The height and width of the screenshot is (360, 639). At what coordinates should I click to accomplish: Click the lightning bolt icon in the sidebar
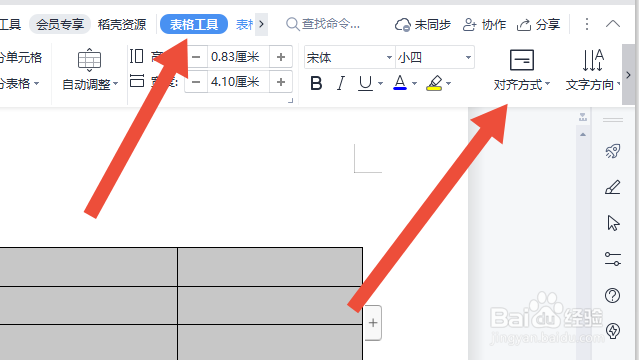pos(613,331)
